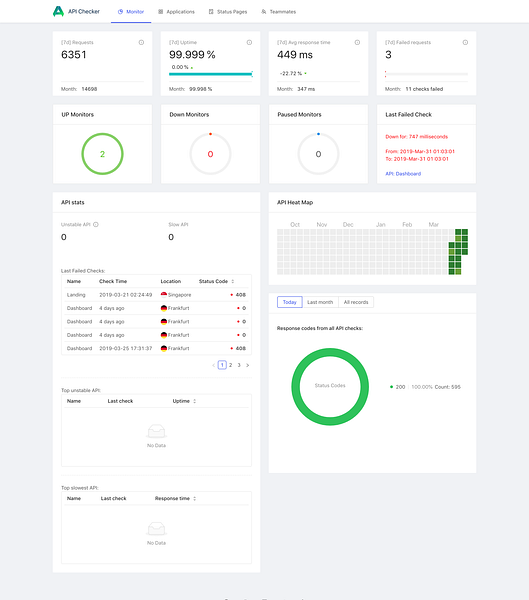
Task: Click the No Data icon in Top slowest API
Action: point(156,529)
